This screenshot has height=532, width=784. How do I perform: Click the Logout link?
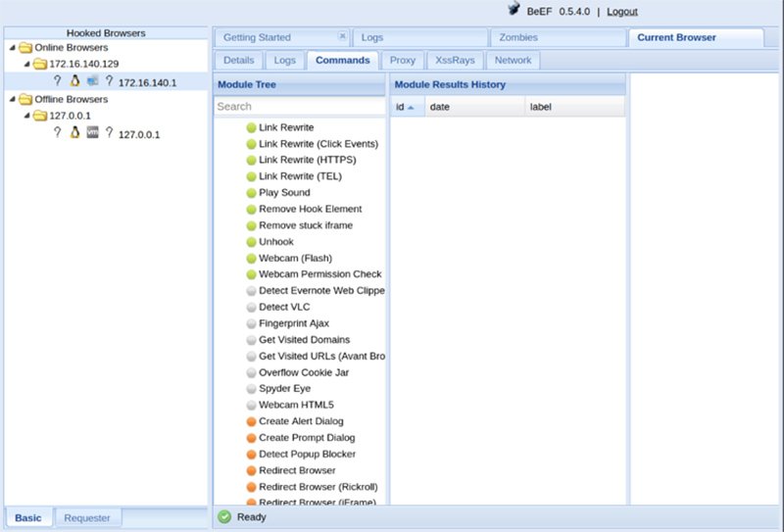(x=621, y=12)
